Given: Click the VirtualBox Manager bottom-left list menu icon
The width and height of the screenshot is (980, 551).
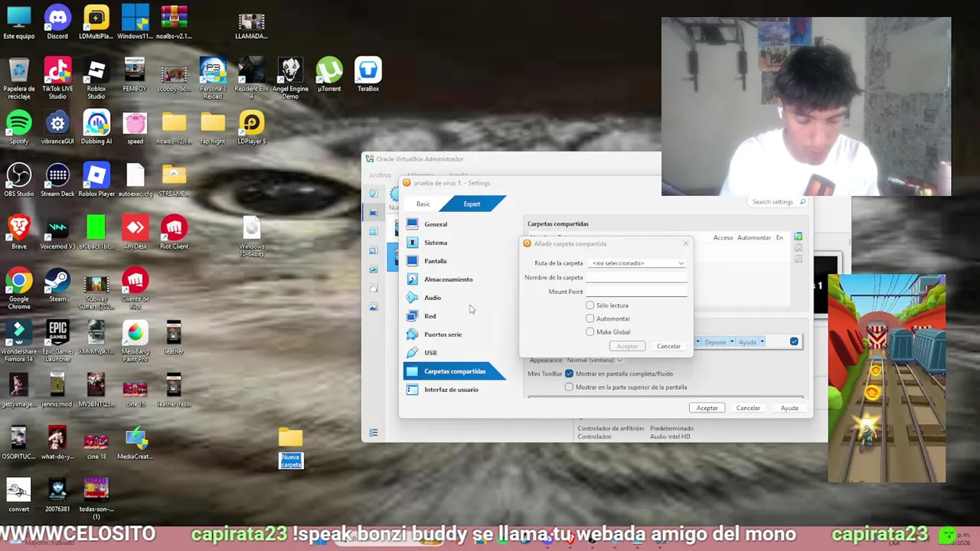Looking at the screenshot, I should 374,433.
